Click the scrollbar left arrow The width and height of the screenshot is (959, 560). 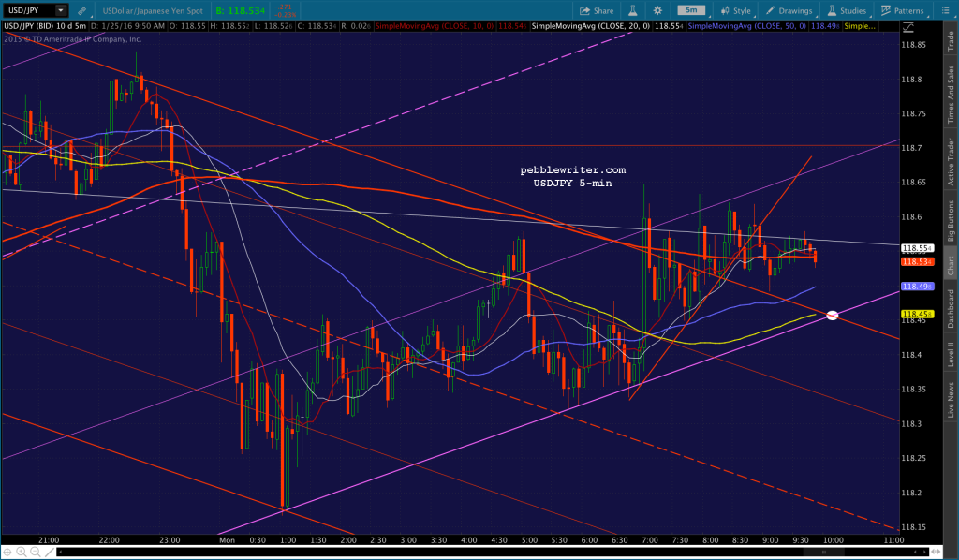pyautogui.click(x=60, y=553)
